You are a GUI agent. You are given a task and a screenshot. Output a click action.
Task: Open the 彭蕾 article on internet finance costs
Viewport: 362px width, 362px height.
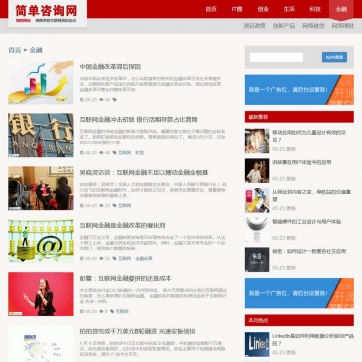pyautogui.click(x=125, y=278)
